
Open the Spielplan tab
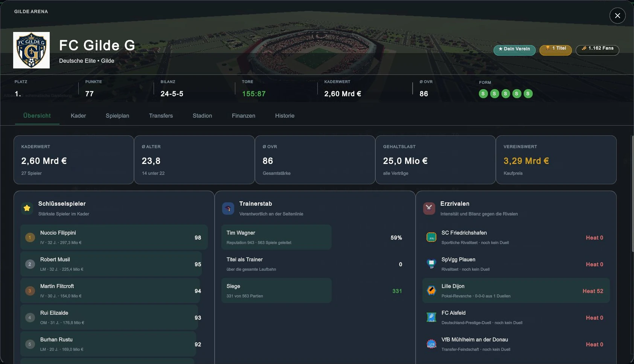click(x=117, y=116)
